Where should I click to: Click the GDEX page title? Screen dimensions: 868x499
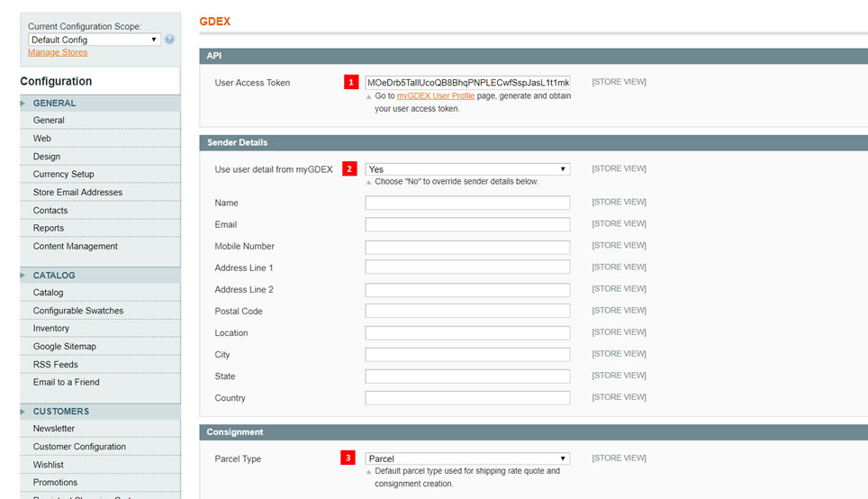[x=215, y=21]
